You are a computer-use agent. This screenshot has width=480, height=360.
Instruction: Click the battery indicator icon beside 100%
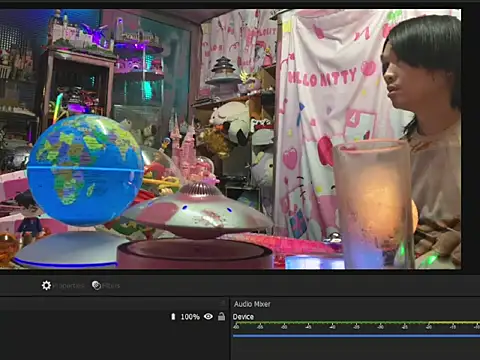tap(173, 317)
